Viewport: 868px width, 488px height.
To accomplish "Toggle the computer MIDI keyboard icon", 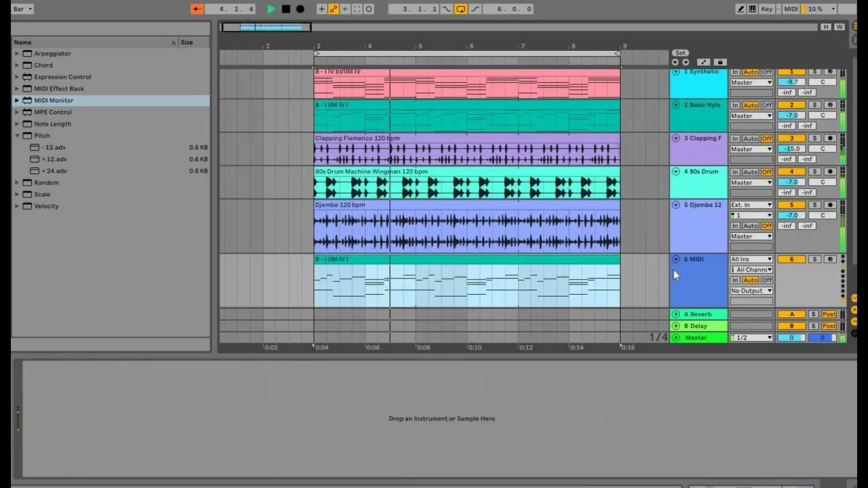I will pos(753,9).
